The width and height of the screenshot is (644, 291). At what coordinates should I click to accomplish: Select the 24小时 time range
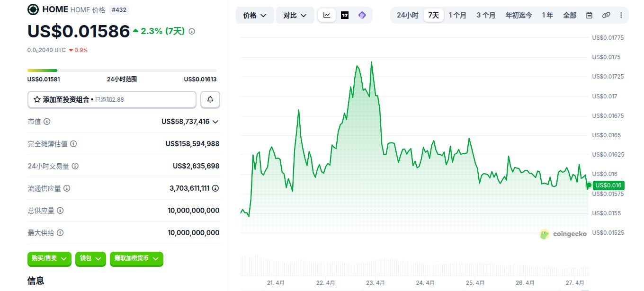click(407, 15)
